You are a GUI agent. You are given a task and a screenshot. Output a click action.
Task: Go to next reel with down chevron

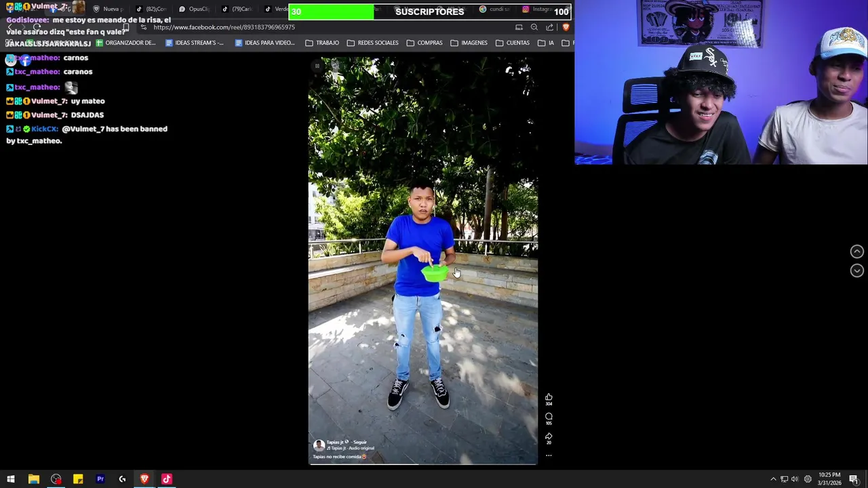pyautogui.click(x=857, y=270)
